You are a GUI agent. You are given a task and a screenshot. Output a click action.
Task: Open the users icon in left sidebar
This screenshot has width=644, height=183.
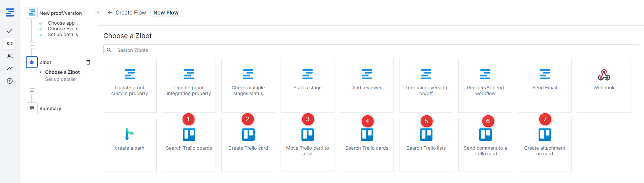click(10, 56)
